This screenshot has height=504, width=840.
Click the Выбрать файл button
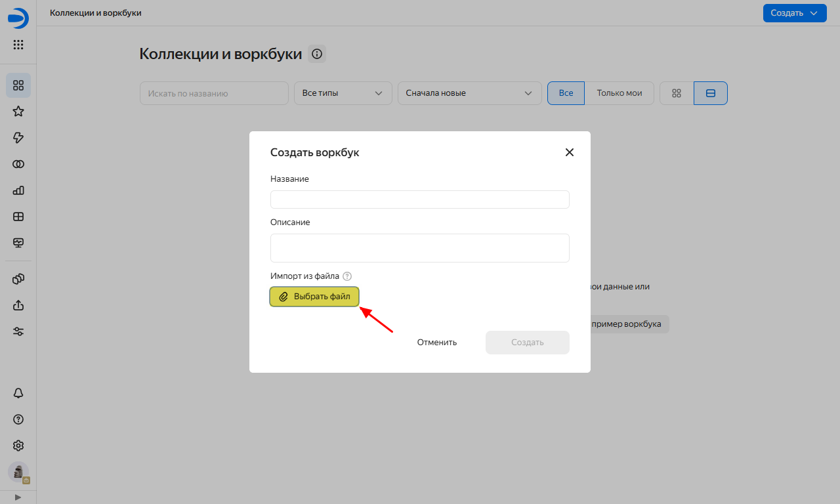click(314, 297)
